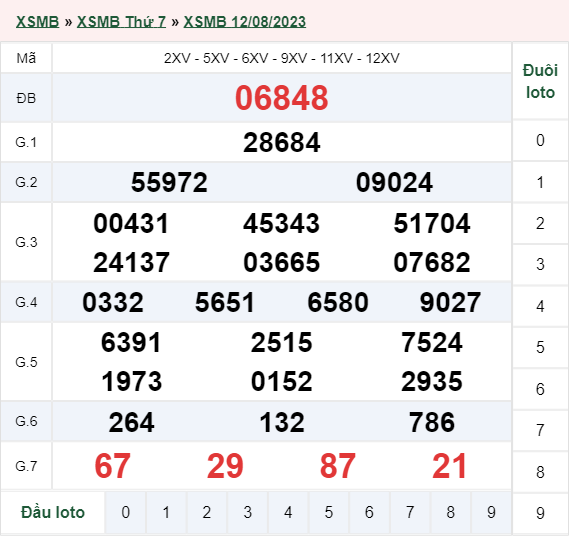Click the G.3 result 00431

pyautogui.click(x=131, y=224)
